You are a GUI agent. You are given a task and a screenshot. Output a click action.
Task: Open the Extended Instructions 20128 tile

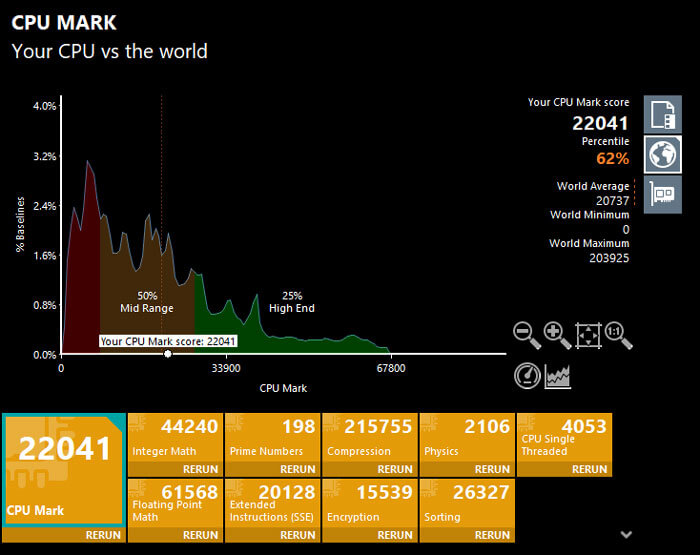click(x=273, y=503)
